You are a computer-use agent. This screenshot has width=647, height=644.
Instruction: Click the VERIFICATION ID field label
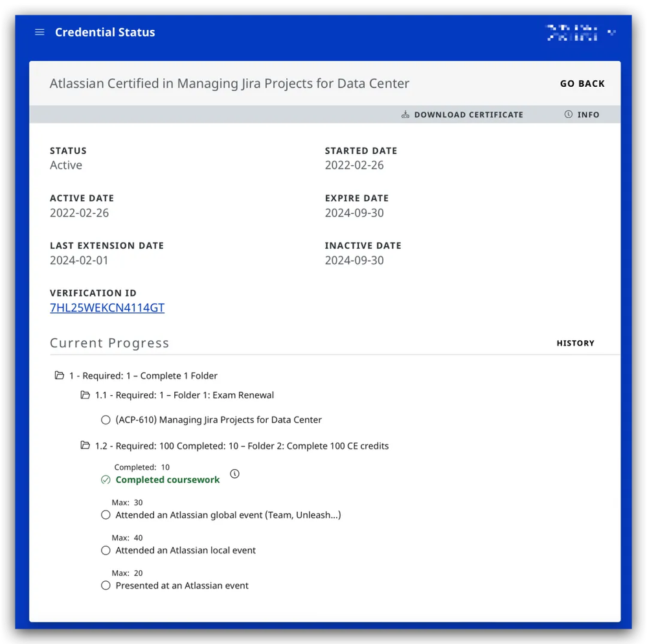[x=93, y=293]
